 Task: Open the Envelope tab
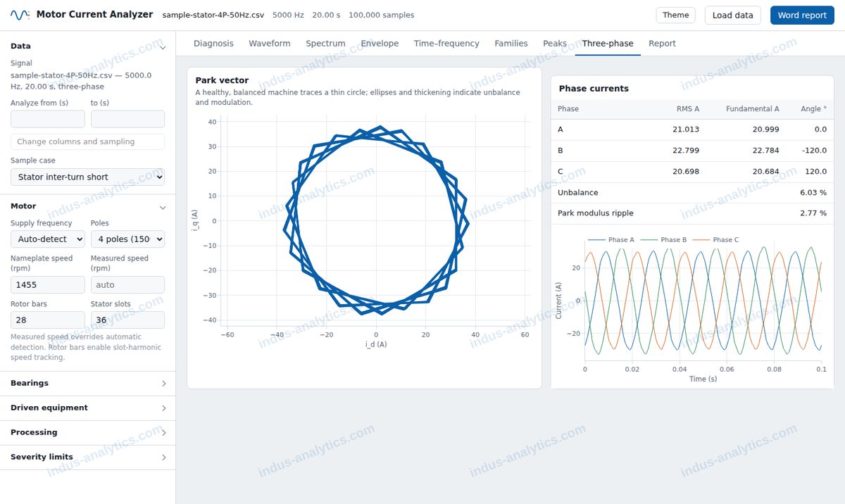point(380,44)
